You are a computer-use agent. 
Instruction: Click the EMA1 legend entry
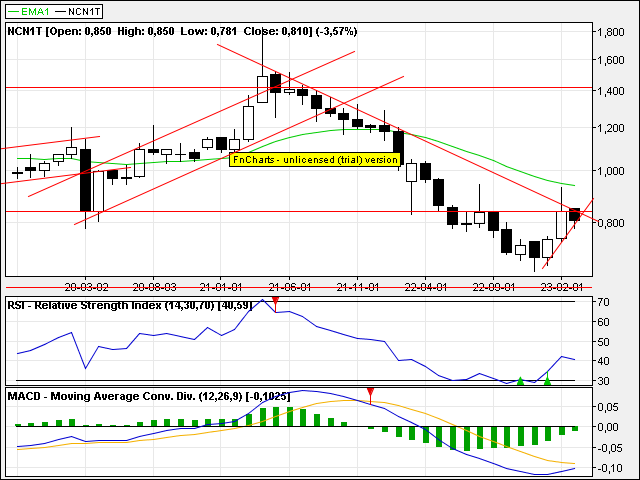click(29, 11)
